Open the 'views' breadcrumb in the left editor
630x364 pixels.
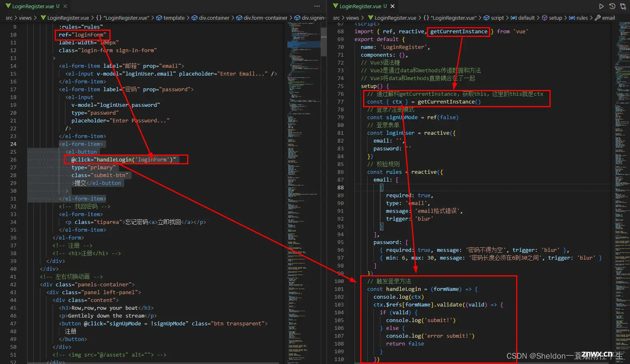click(x=25, y=18)
